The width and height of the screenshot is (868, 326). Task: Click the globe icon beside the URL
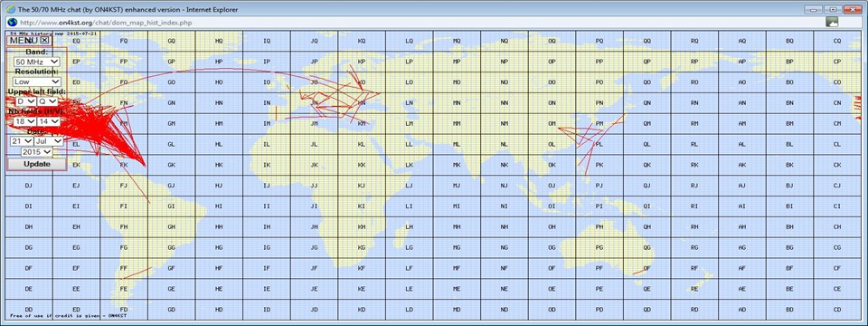(x=11, y=22)
